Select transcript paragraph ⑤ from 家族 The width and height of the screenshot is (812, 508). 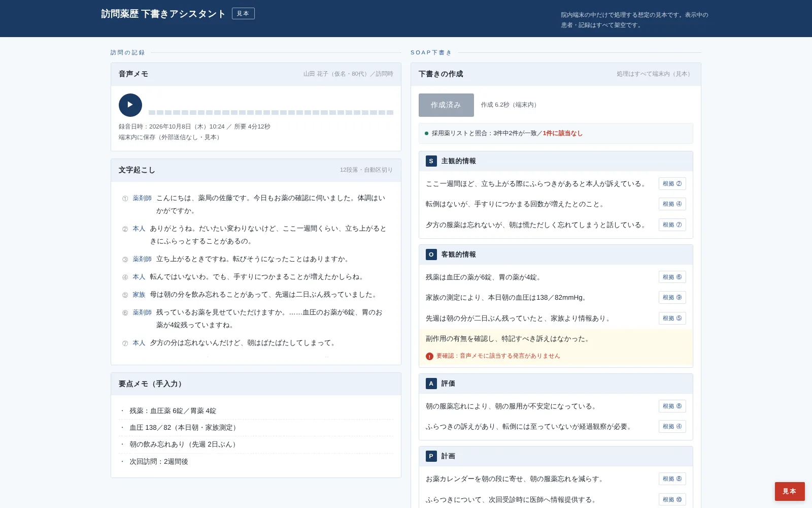click(x=256, y=295)
